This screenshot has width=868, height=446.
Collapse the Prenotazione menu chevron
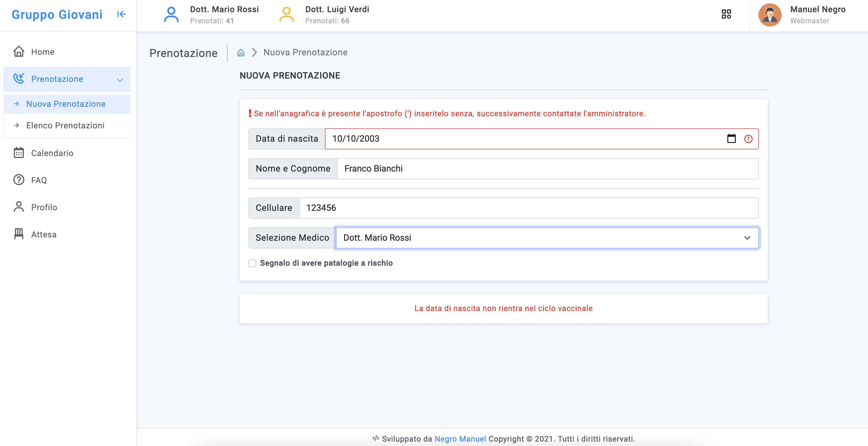pyautogui.click(x=120, y=80)
